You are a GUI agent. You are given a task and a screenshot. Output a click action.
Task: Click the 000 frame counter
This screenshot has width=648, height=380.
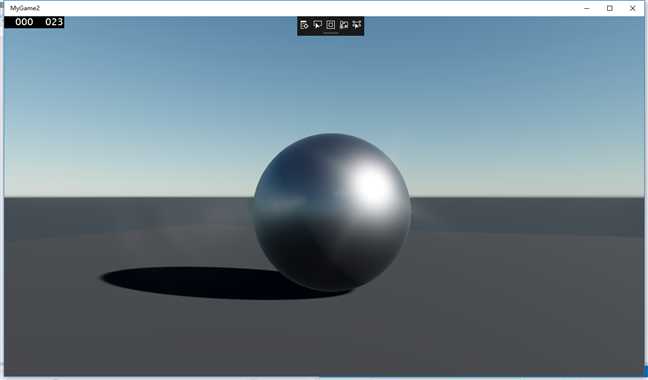24,22
